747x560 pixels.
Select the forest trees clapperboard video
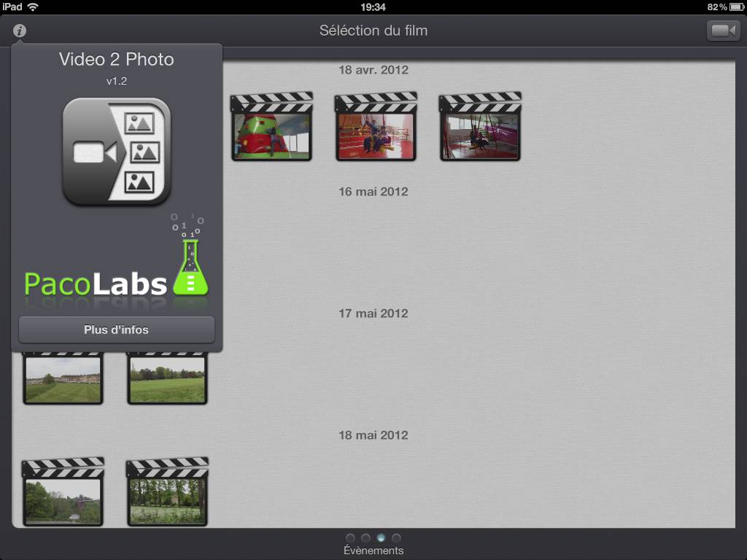click(167, 492)
